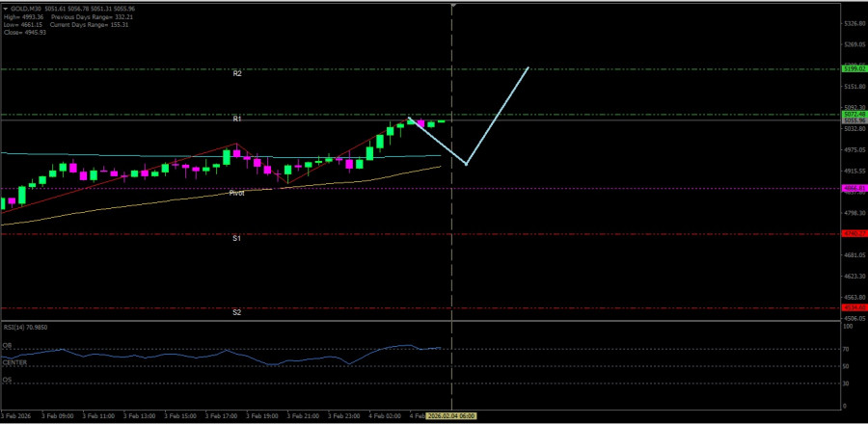Click the Pivot level label

[x=236, y=193]
